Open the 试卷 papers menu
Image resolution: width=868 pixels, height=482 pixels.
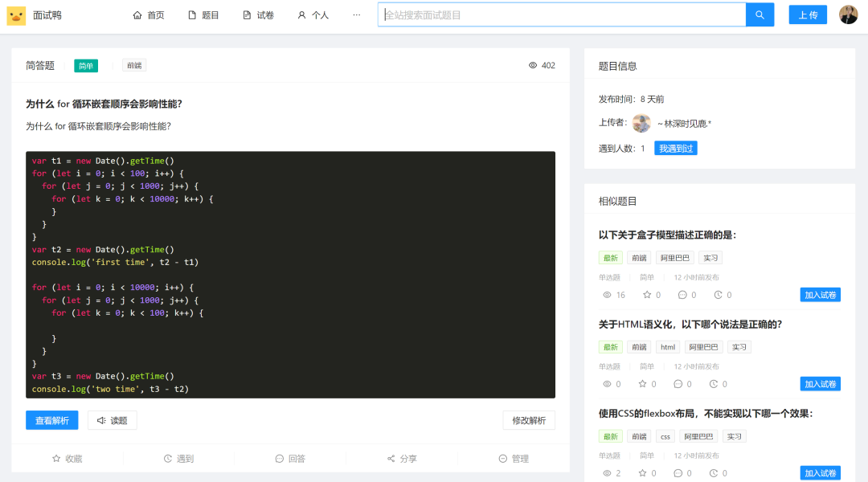coord(258,15)
